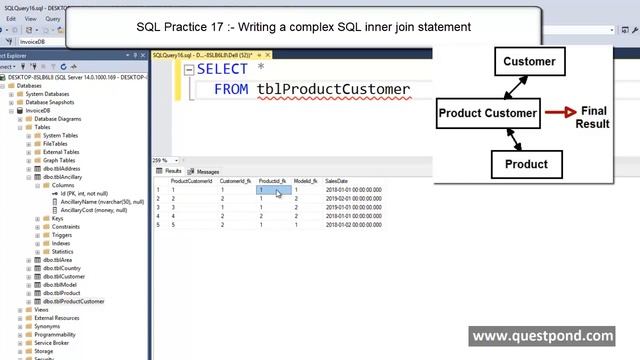640x360 pixels.
Task: Click the SalesDate column header
Action: (x=336, y=181)
